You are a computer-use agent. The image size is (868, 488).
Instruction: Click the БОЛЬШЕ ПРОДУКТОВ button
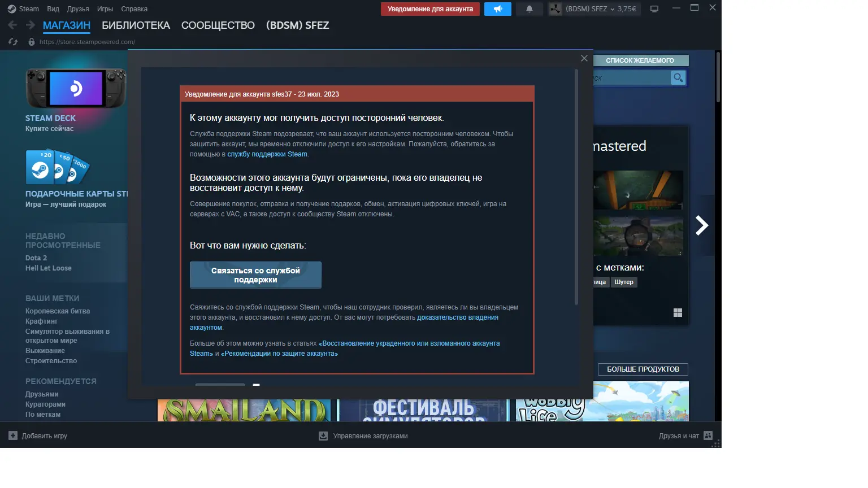click(643, 369)
